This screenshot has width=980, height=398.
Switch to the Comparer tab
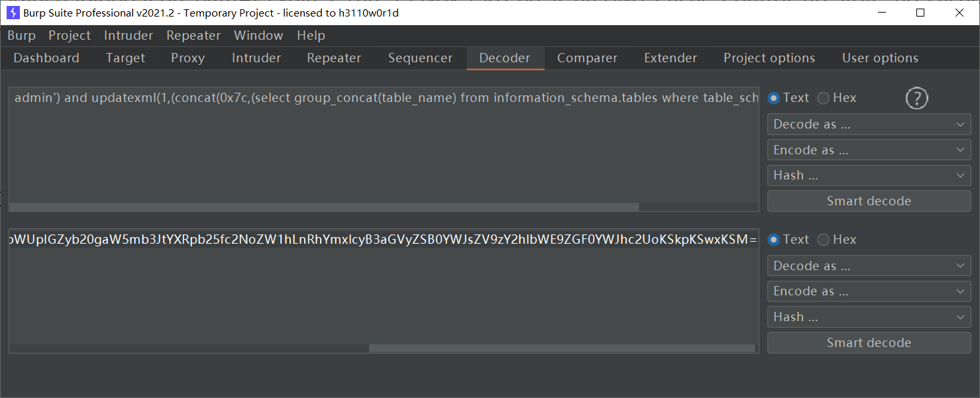click(x=587, y=58)
